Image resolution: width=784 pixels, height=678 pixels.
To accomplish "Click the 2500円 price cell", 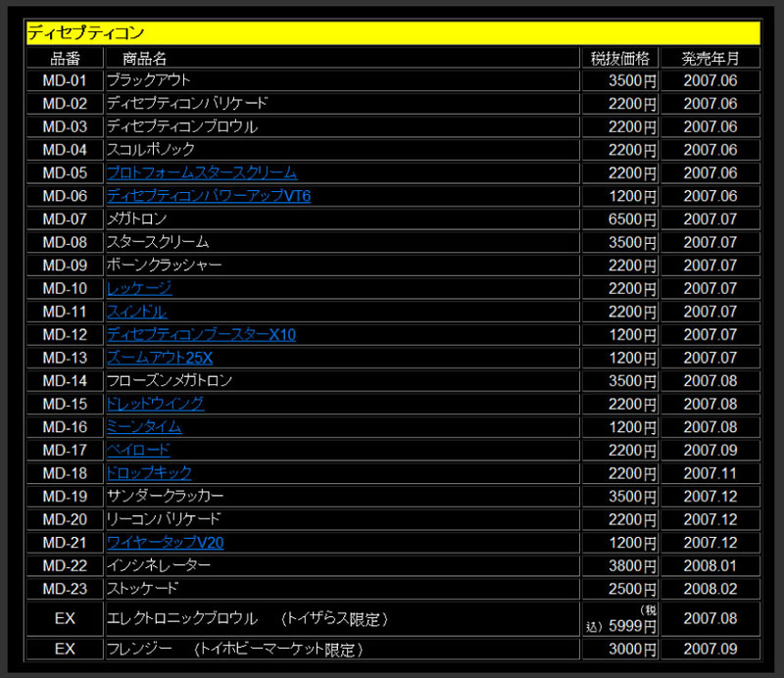I will [620, 589].
